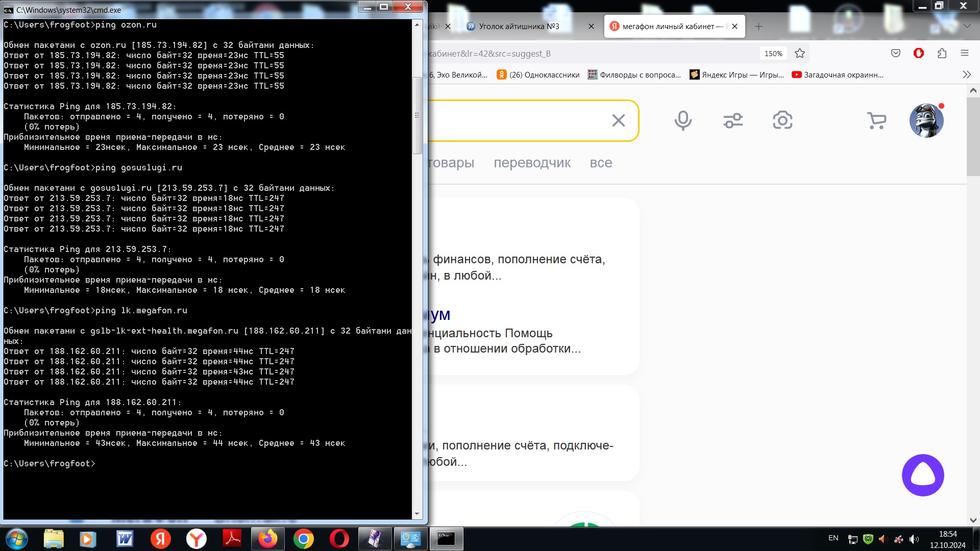Launch Google Chrome from taskbar
Screen dimensions: 980x551
point(304,539)
